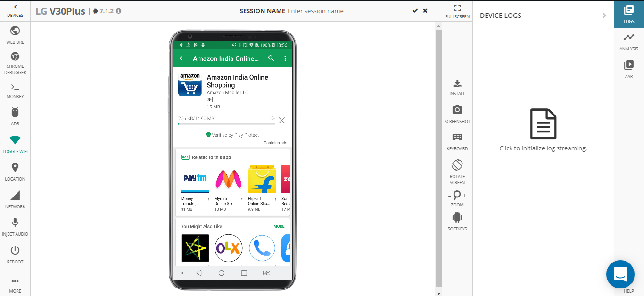644x296 pixels.
Task: Switch device view to Fullscreen
Action: 457,12
